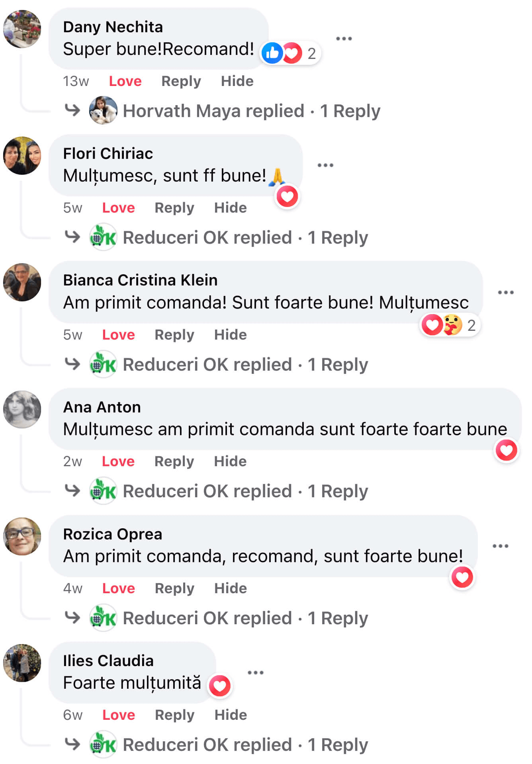
Task: Expand Reduceri OK reply under Rozica Oprea
Action: 245,618
